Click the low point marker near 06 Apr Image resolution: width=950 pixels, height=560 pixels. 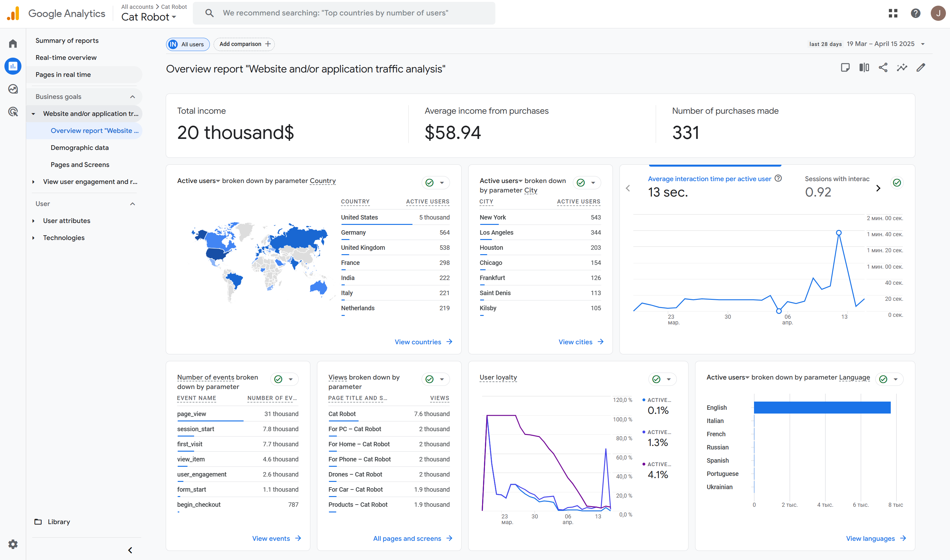779,311
